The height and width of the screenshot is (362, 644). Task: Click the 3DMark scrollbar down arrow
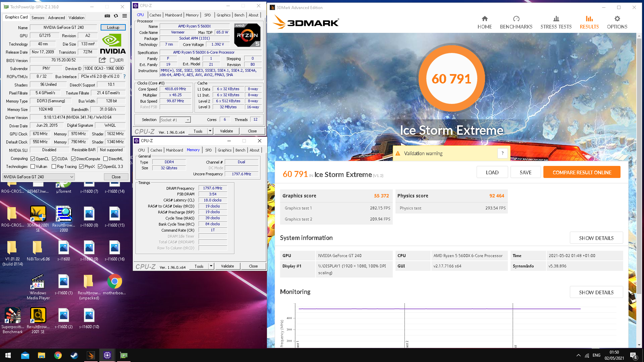coord(639,345)
